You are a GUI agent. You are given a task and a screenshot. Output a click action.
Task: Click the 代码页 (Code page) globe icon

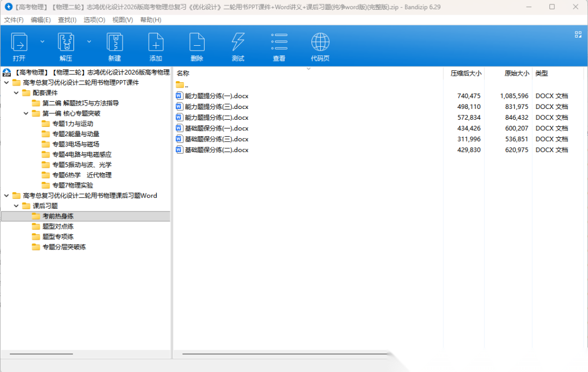(x=320, y=46)
